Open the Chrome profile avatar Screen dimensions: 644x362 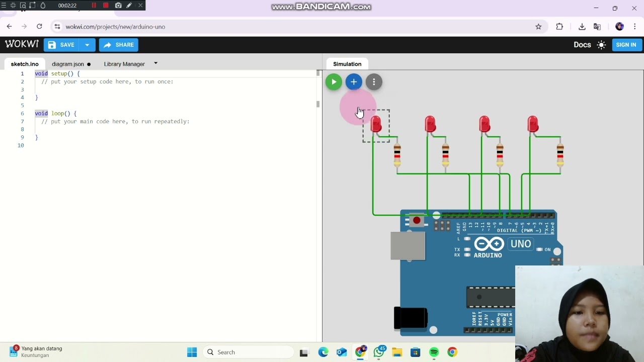coord(620,27)
